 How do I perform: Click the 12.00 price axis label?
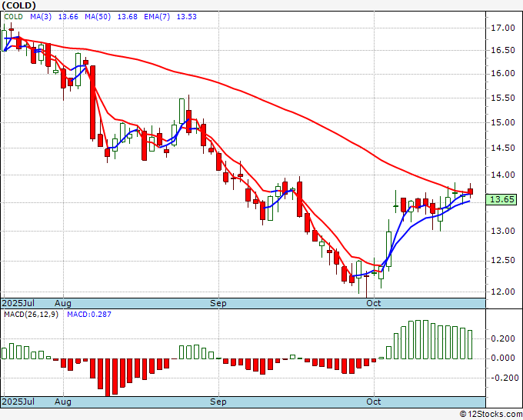point(503,292)
